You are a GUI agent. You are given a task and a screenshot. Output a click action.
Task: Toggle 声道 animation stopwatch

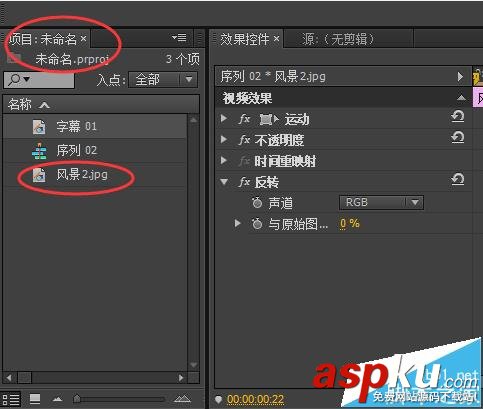257,203
